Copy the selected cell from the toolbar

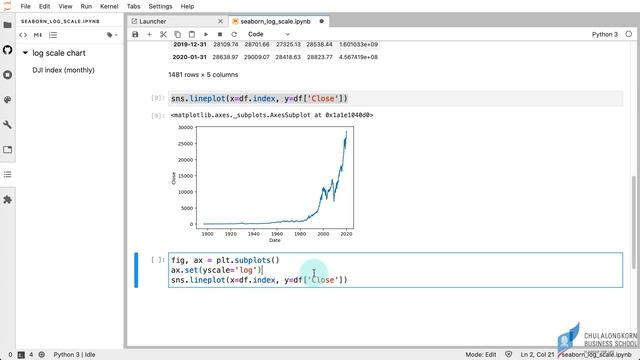pyautogui.click(x=178, y=34)
